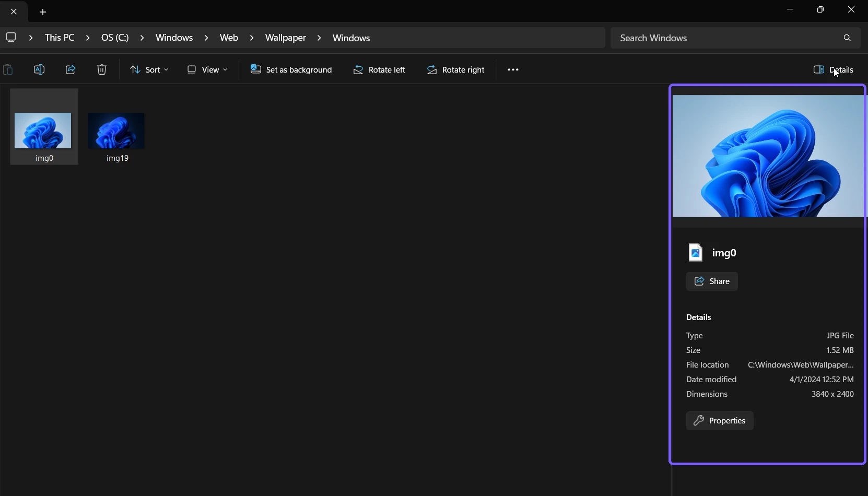
Task: Open Properties in details pane
Action: click(x=720, y=421)
